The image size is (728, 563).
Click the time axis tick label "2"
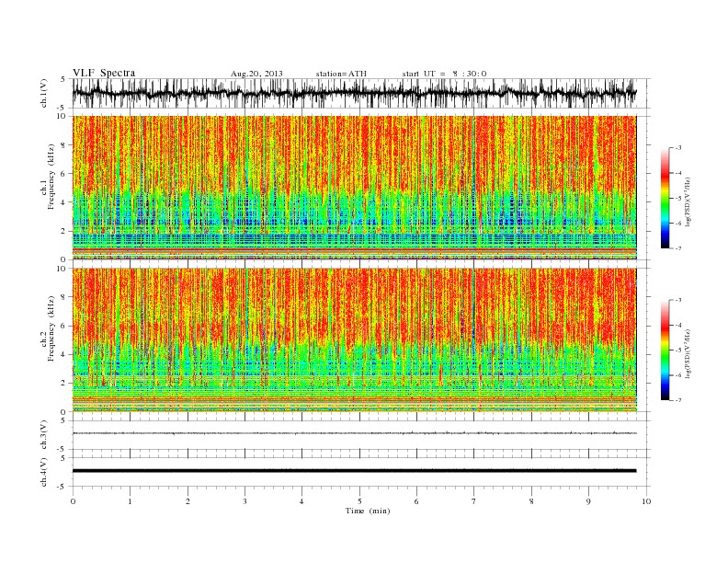188,501
